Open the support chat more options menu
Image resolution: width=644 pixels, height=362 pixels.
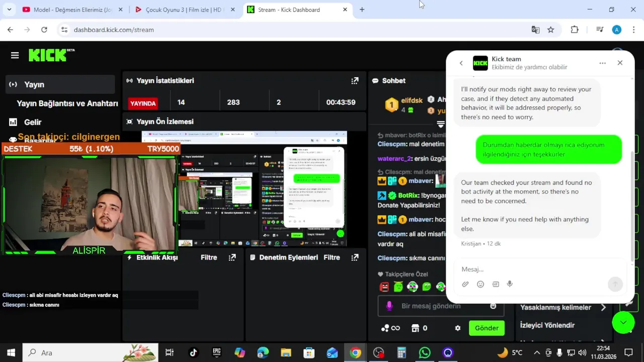602,63
